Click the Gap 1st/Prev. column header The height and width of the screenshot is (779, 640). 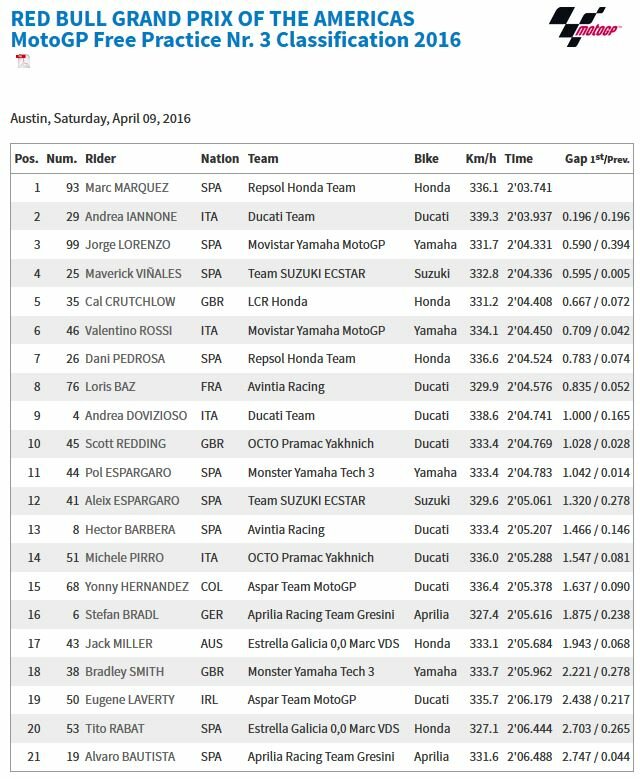point(597,159)
